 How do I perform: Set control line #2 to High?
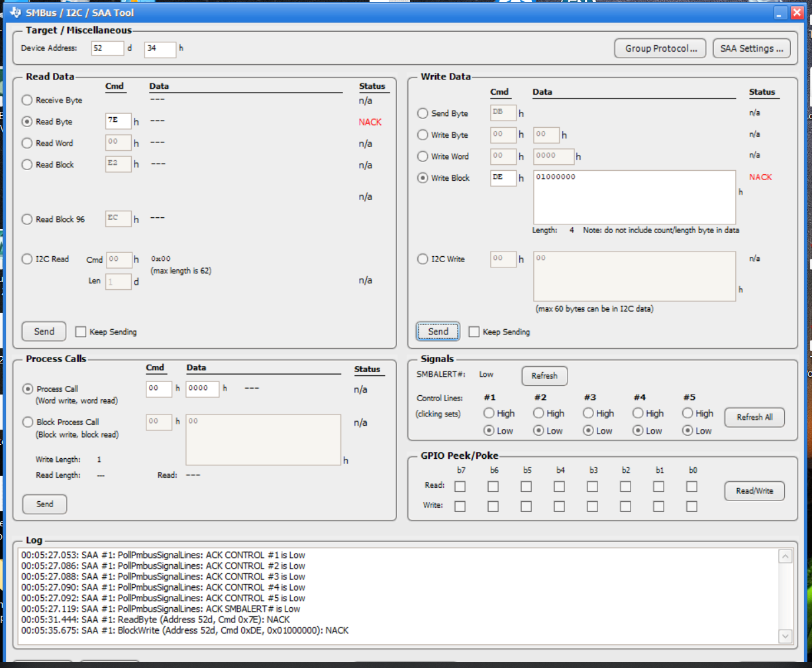pos(538,413)
